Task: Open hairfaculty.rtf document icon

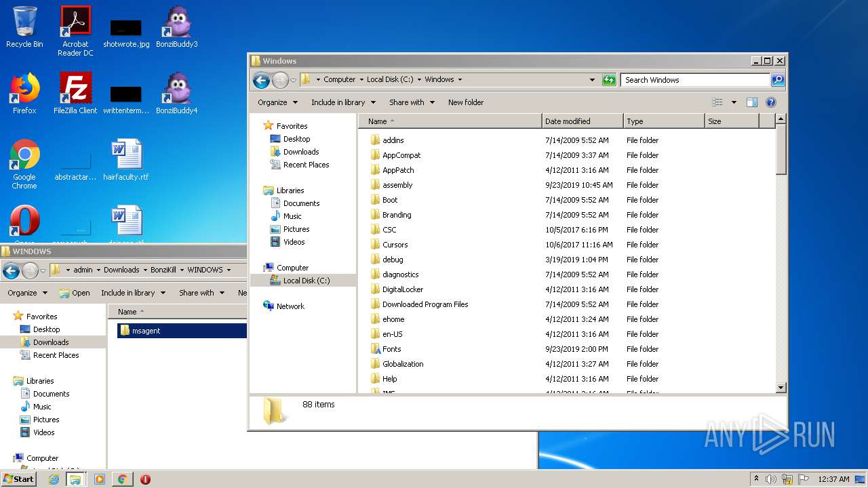Action: pos(126,160)
